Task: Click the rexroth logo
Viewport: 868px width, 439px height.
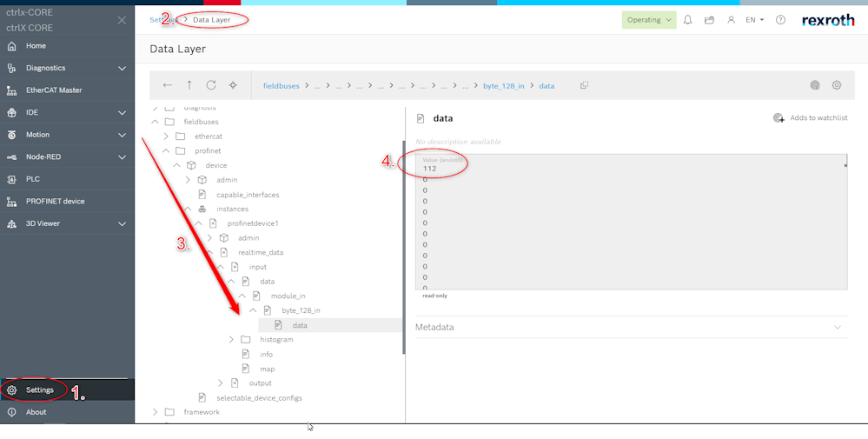Action: [x=828, y=21]
